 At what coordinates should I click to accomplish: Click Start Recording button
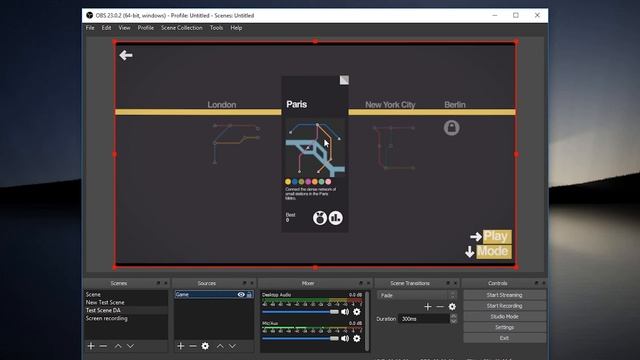tap(504, 306)
